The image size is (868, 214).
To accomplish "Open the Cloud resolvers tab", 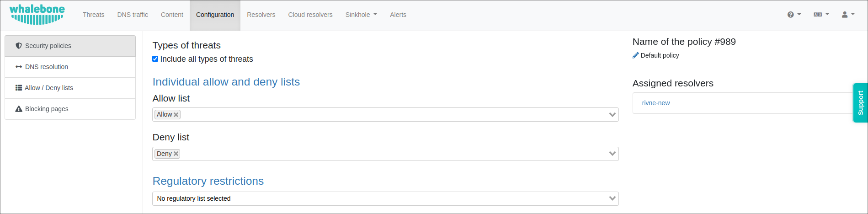I will point(310,15).
